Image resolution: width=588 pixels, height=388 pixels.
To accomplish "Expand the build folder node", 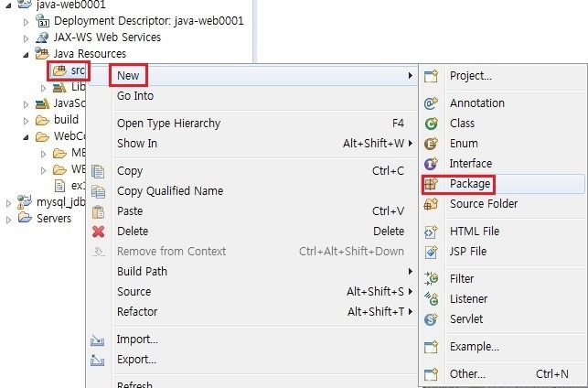I will (26, 121).
